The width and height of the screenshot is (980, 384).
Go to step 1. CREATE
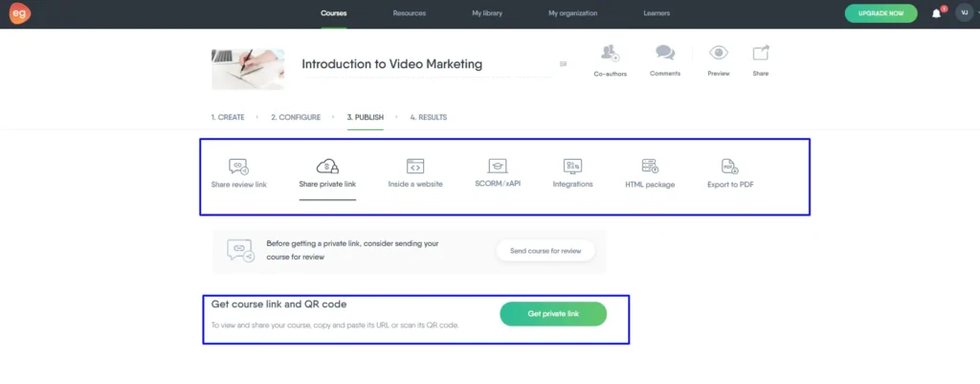click(228, 117)
